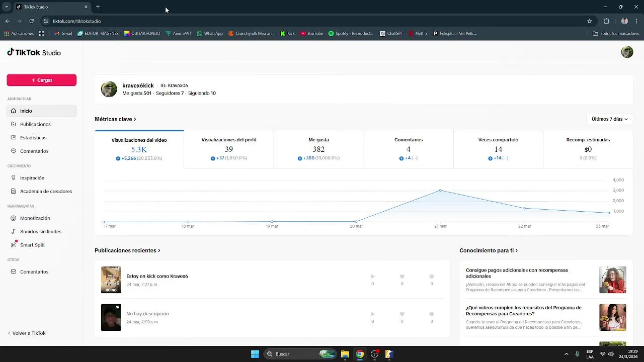Screen dimensions: 644x362
Task: Show hidden system tray icons
Action: tap(566, 354)
